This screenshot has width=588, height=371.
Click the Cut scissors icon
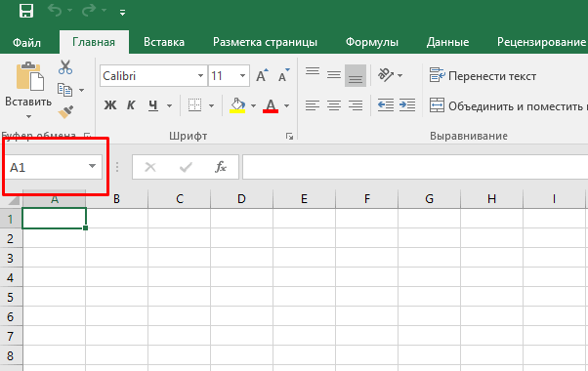[x=65, y=67]
